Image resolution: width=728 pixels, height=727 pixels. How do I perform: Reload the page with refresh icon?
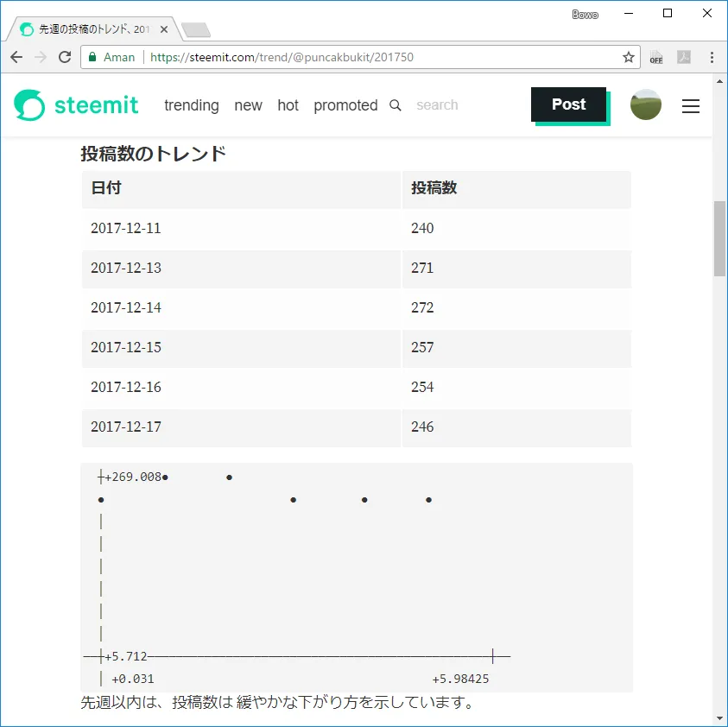point(65,57)
